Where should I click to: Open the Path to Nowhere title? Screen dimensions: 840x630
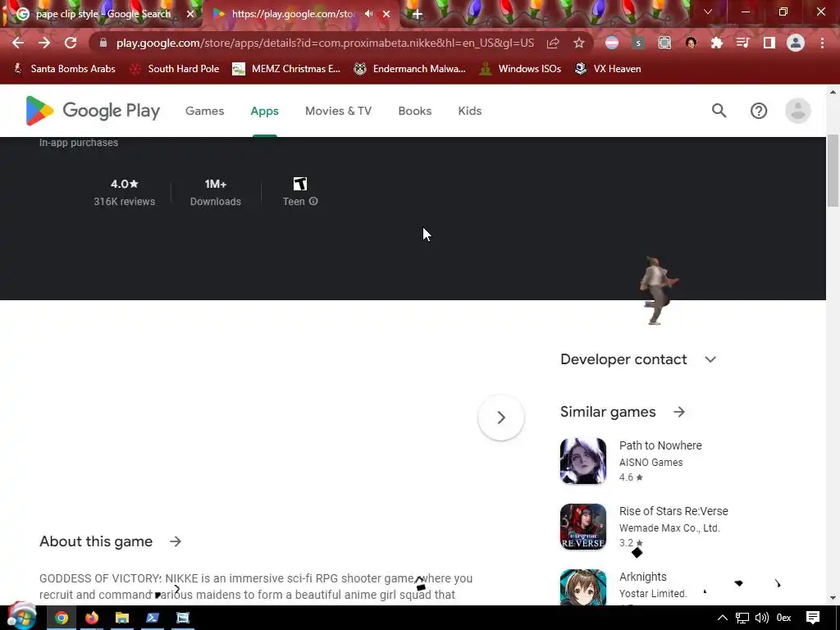(660, 445)
